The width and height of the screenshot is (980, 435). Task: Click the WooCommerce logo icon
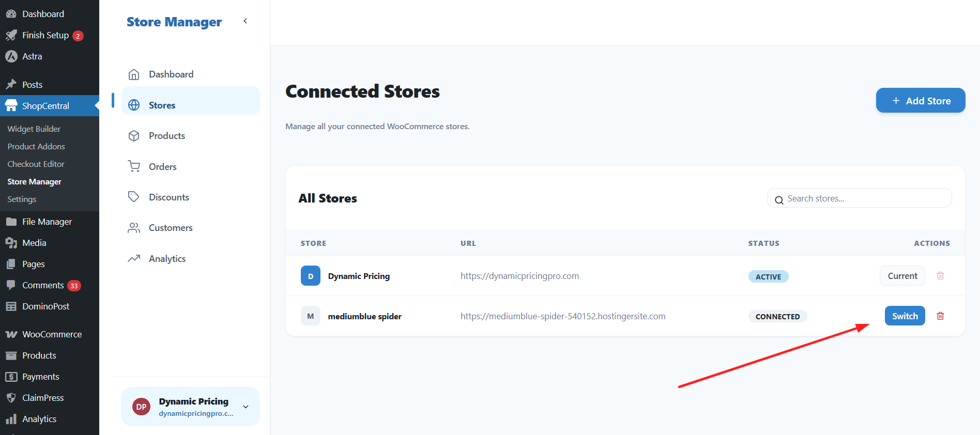tap(11, 334)
